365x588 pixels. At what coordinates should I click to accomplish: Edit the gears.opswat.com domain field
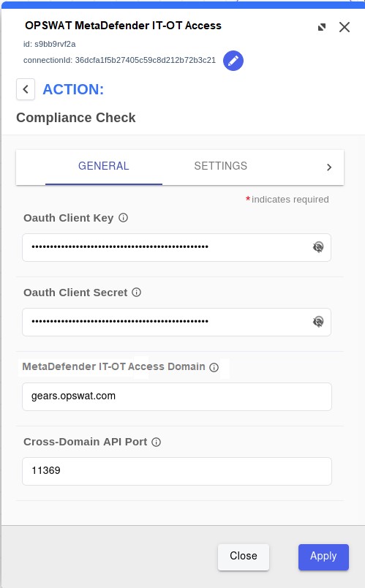point(177,396)
